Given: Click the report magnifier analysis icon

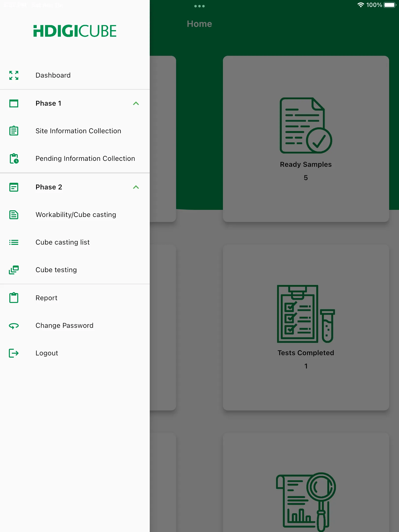Looking at the screenshot, I should point(306,502).
